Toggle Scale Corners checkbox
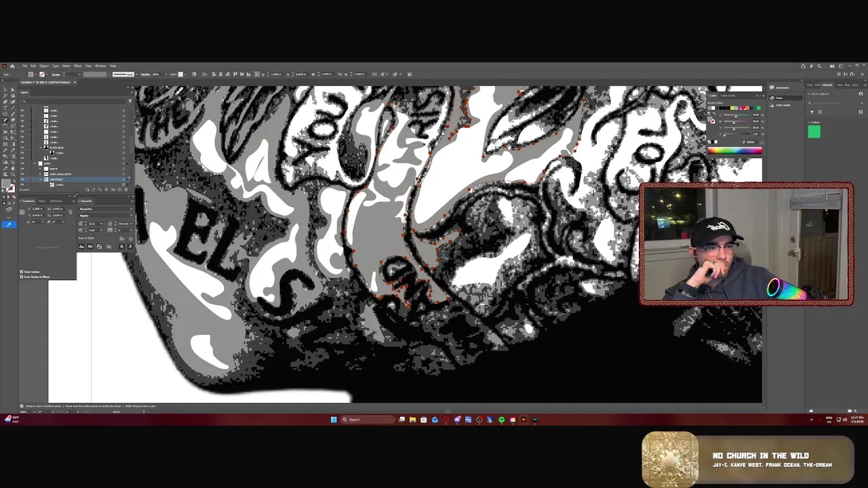This screenshot has width=868, height=488. coord(22,272)
